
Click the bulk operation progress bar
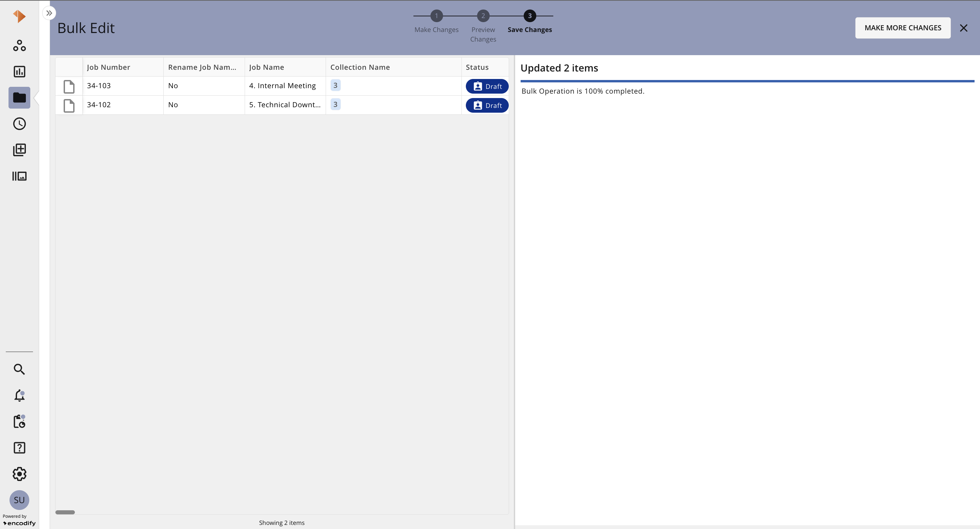click(747, 81)
